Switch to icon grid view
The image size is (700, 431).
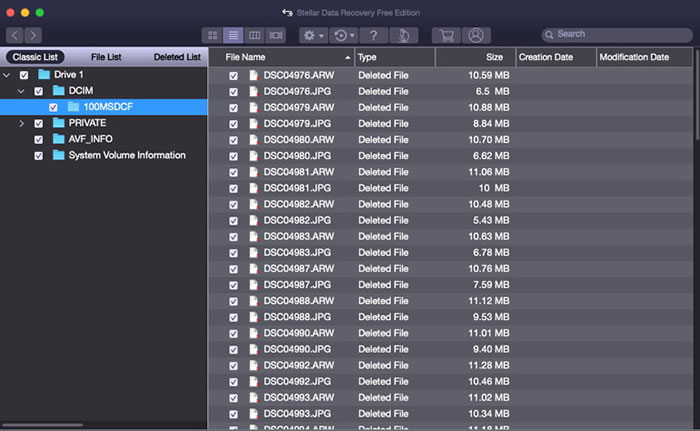click(x=212, y=35)
